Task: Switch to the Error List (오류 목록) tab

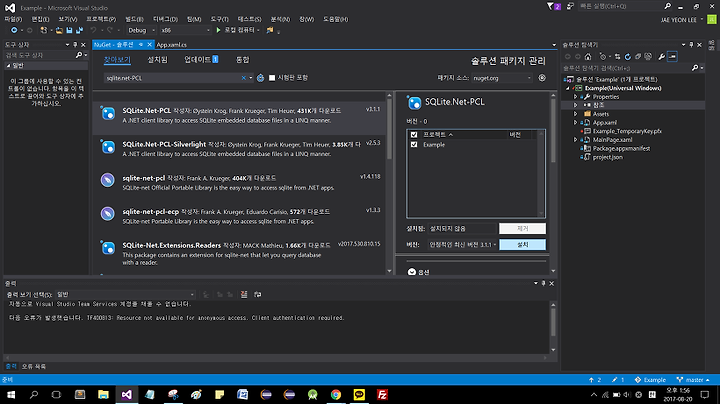Action: pos(34,366)
